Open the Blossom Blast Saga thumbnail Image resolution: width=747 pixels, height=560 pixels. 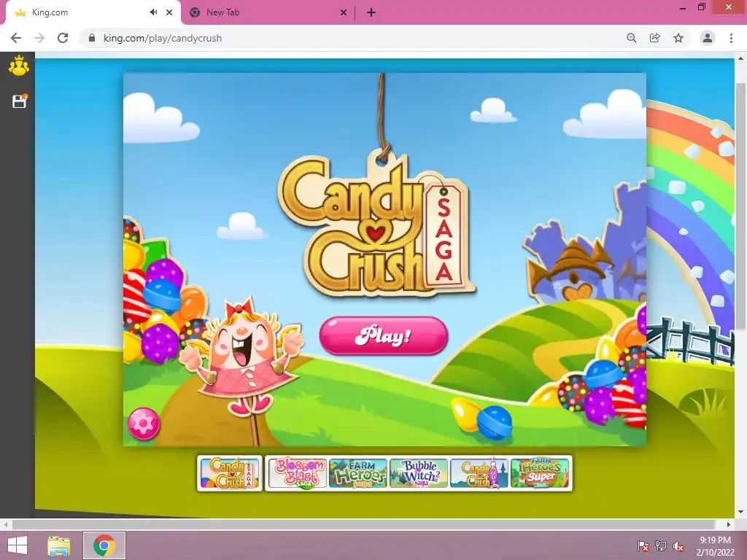click(298, 473)
